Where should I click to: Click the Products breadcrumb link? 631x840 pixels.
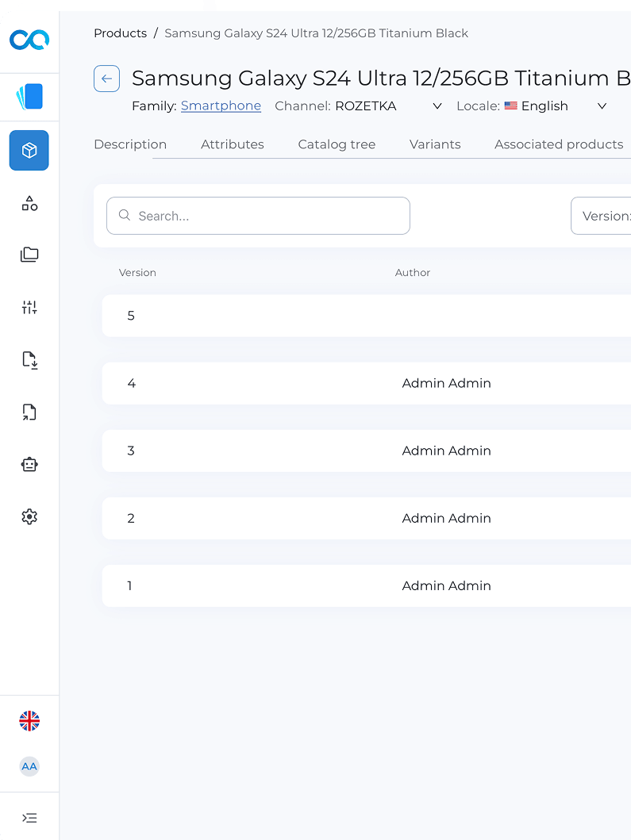120,33
